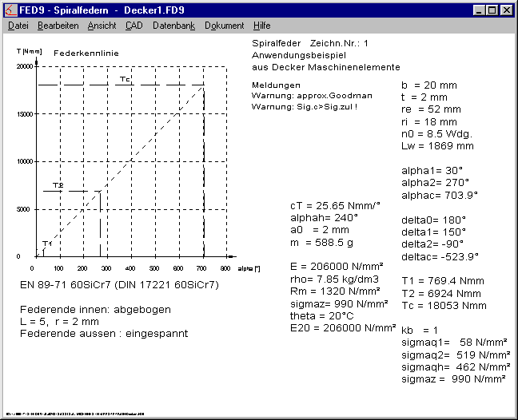518x420 pixels.
Task: Click the FED9 application icon in title bar
Action: tap(11, 10)
